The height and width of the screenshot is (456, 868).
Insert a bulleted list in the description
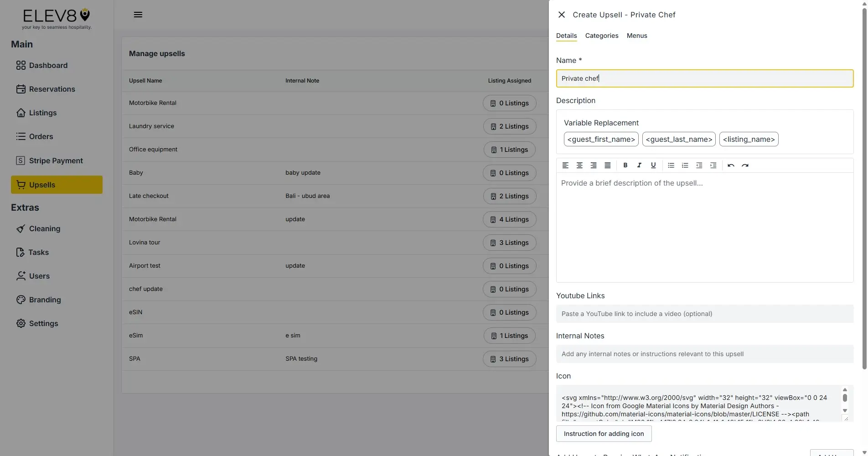[x=671, y=165]
